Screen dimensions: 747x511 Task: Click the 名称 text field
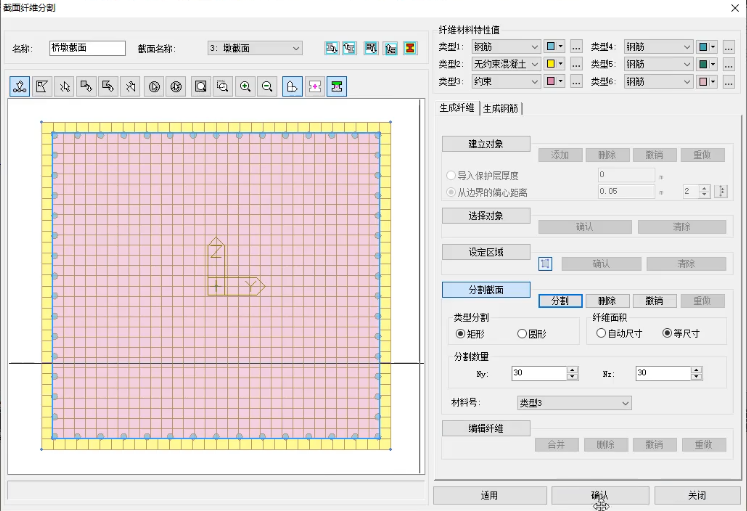pyautogui.click(x=87, y=48)
